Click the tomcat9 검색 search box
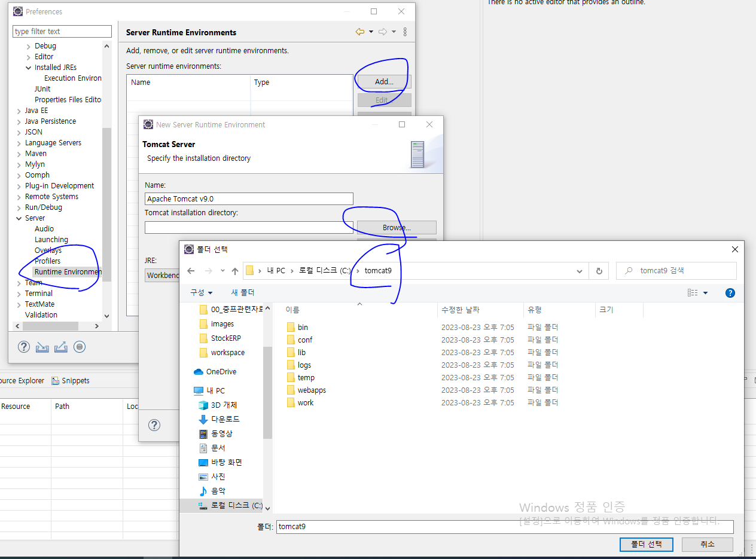This screenshot has width=756, height=559. click(676, 271)
